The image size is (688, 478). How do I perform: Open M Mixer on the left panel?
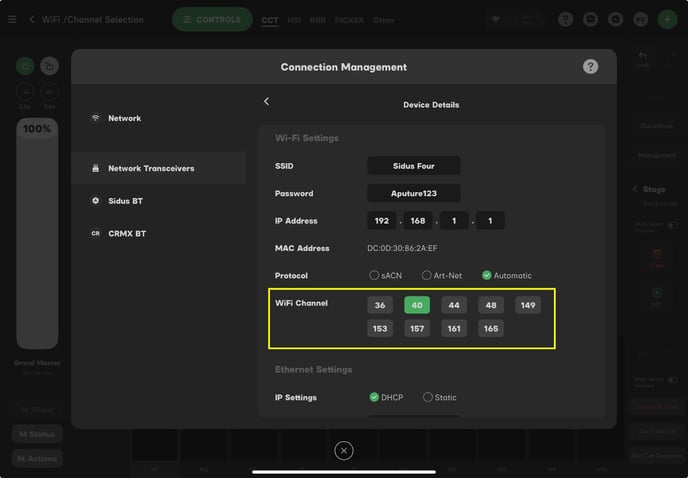coord(37,410)
